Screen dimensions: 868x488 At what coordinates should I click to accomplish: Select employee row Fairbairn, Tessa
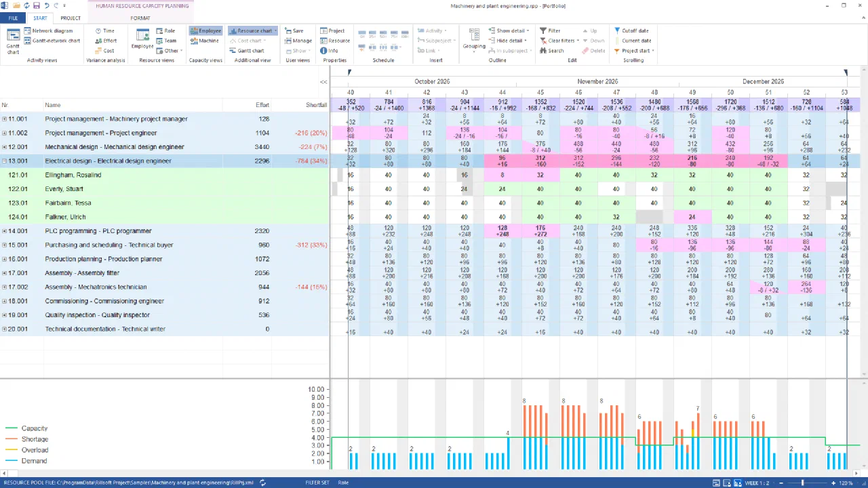point(165,203)
